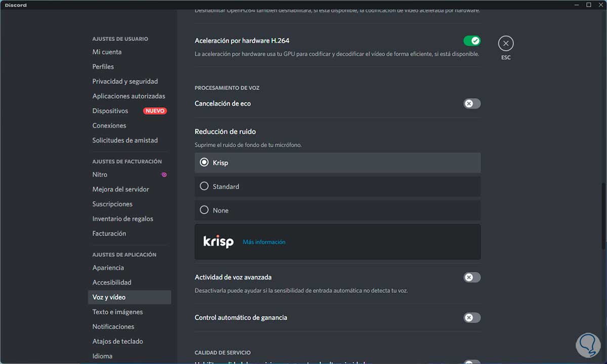Enable the Cancelación de eco switch
Viewport: 607px width, 364px height.
coord(471,104)
